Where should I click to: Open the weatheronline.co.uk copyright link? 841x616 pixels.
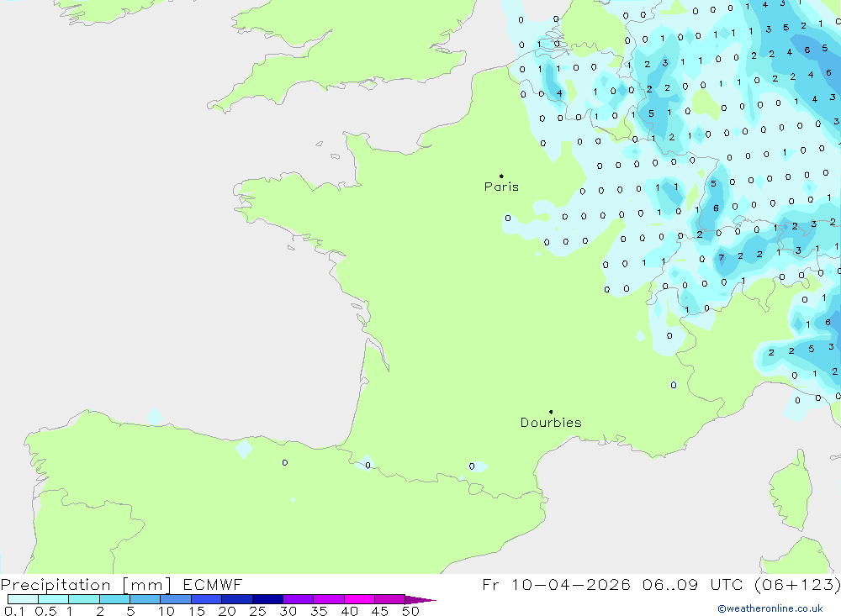tap(770, 608)
